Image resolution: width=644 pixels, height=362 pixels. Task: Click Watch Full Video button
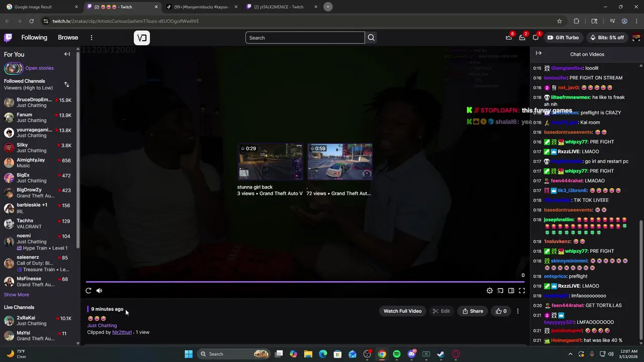tap(403, 311)
